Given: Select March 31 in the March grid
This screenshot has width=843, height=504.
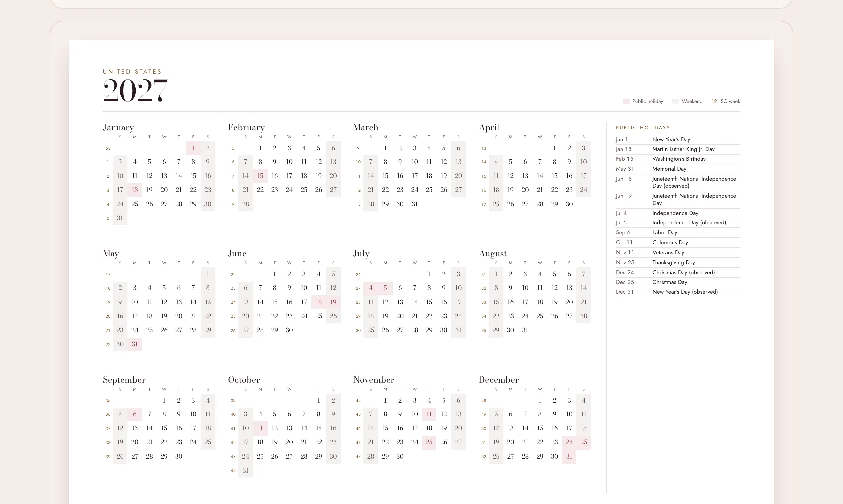Looking at the screenshot, I should (414, 204).
